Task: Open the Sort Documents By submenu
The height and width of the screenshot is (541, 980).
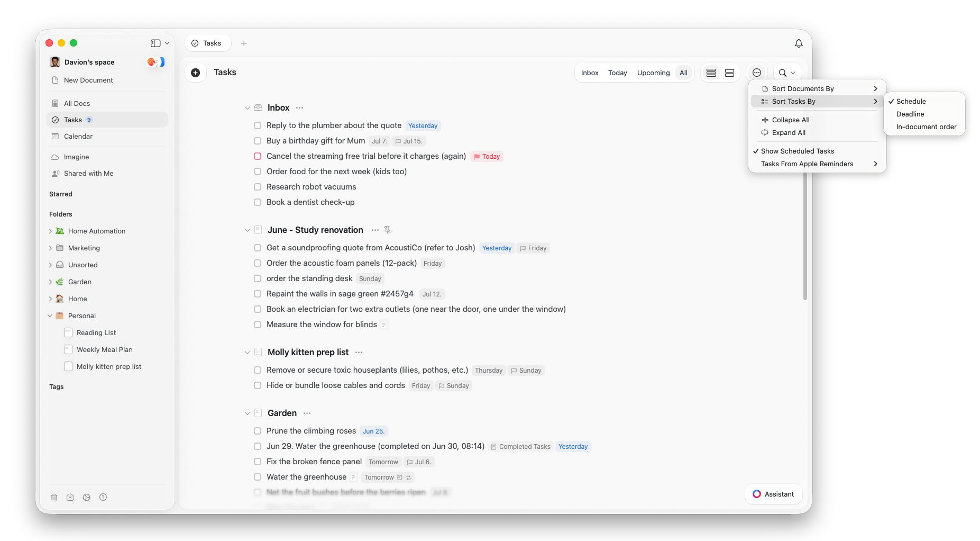Action: (817, 88)
